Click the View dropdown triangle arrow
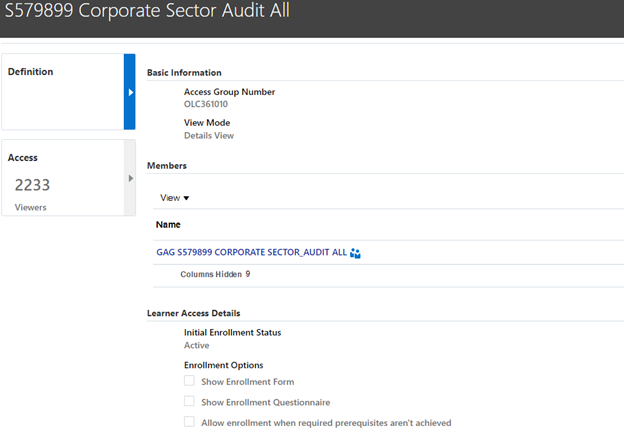The width and height of the screenshot is (624, 433). (186, 198)
